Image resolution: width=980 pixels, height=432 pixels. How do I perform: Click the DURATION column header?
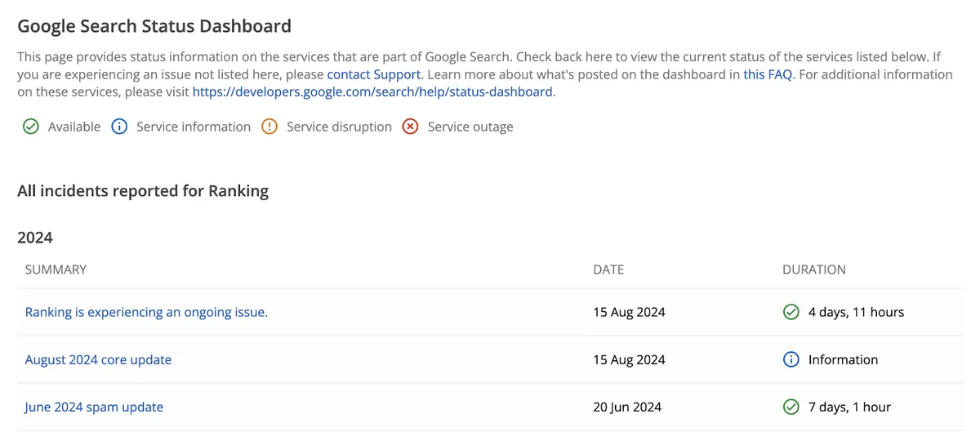[814, 269]
